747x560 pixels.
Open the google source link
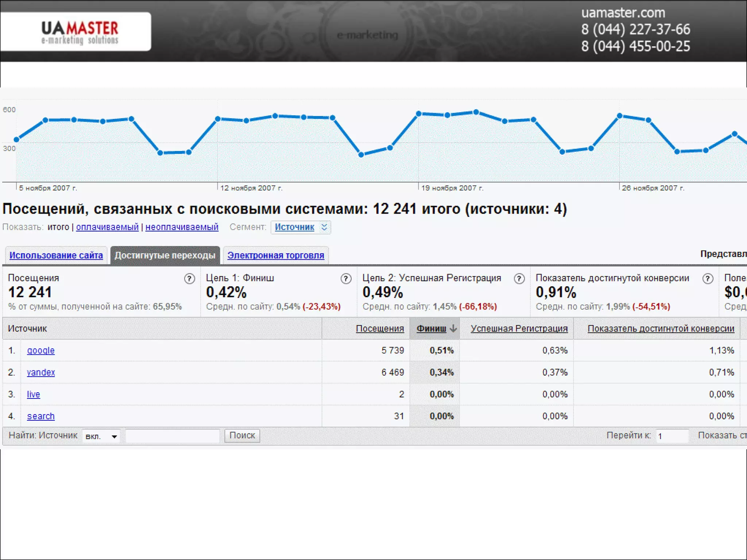pyautogui.click(x=41, y=350)
